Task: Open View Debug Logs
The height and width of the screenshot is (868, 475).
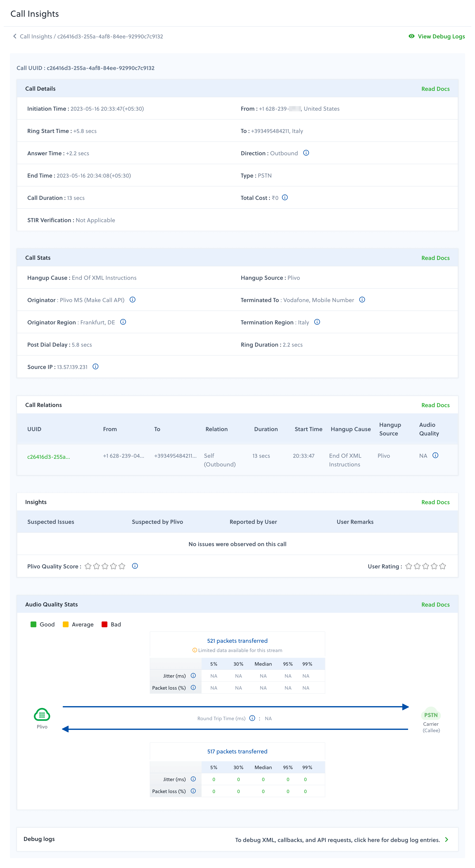Action: coord(441,36)
